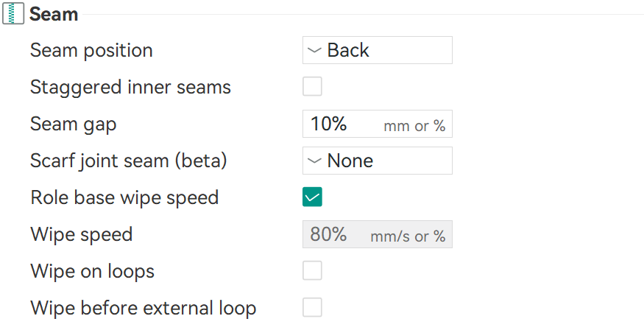Image resolution: width=644 pixels, height=330 pixels.
Task: Click the Seam section zipper icon
Action: tap(15, 13)
